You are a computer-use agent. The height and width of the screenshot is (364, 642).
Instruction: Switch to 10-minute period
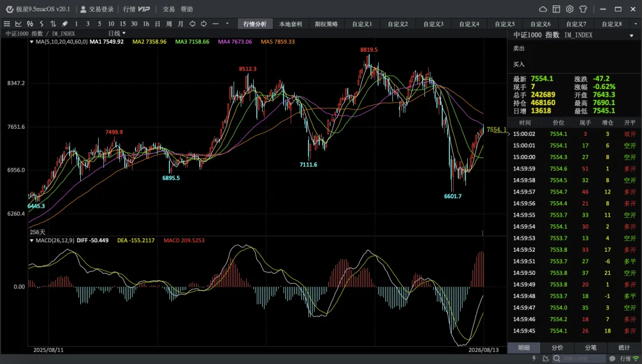[x=111, y=24]
